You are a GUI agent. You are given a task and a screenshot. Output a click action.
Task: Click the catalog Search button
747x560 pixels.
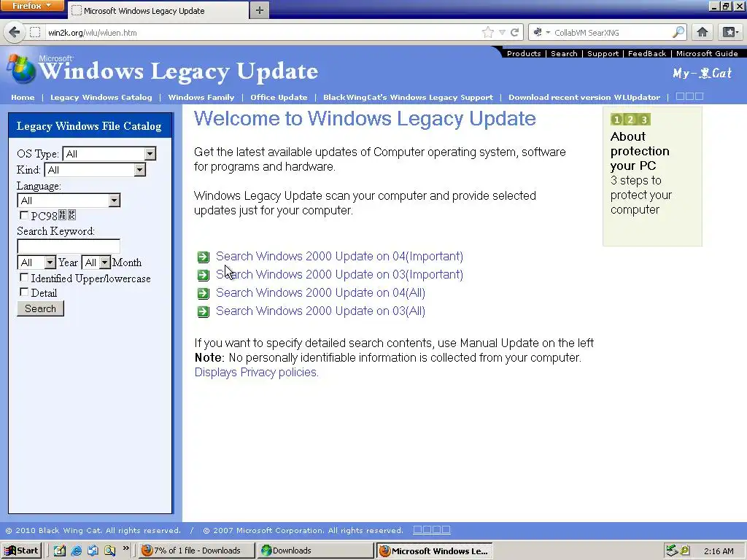point(41,308)
